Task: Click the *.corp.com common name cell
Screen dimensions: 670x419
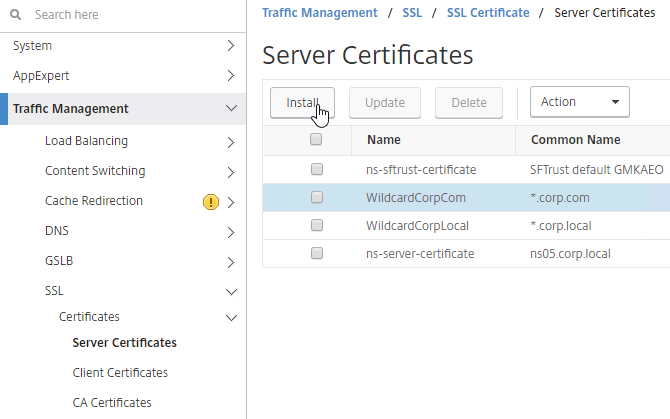Action: 560,198
